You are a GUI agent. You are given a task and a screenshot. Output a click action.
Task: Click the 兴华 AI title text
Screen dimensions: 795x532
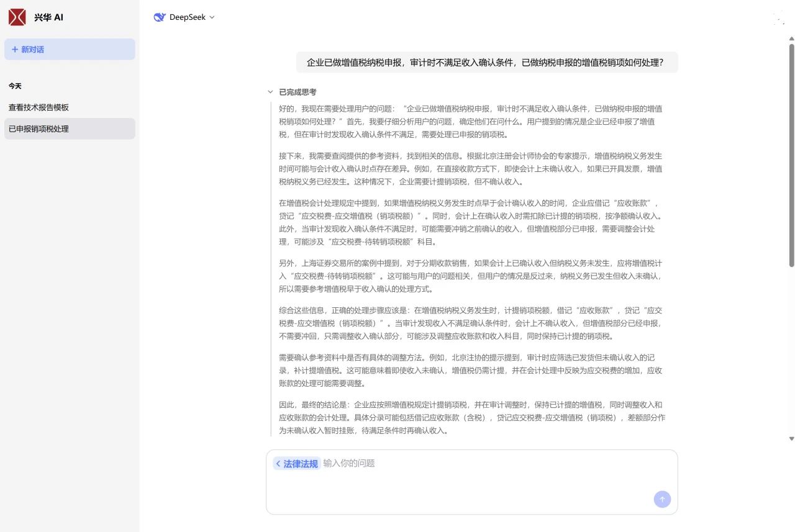pyautogui.click(x=48, y=17)
